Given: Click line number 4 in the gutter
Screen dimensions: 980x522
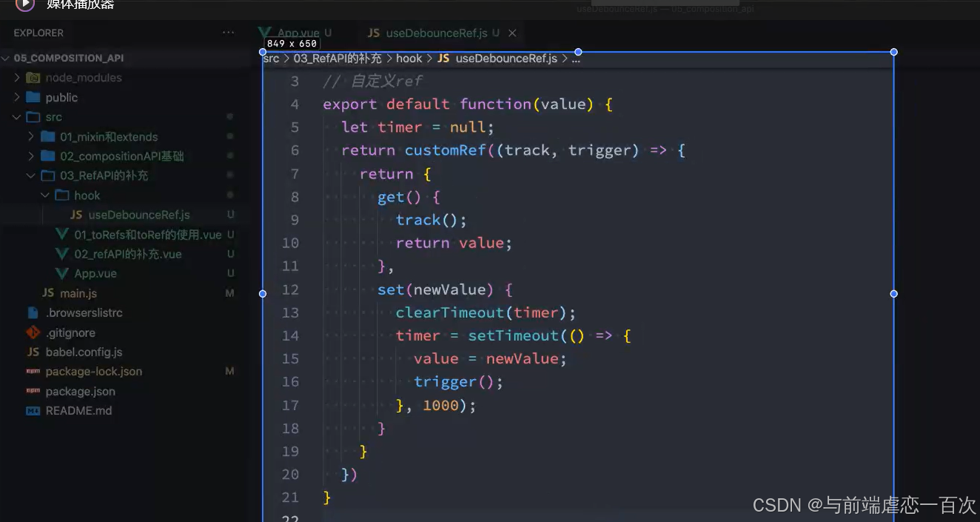Looking at the screenshot, I should click(295, 104).
